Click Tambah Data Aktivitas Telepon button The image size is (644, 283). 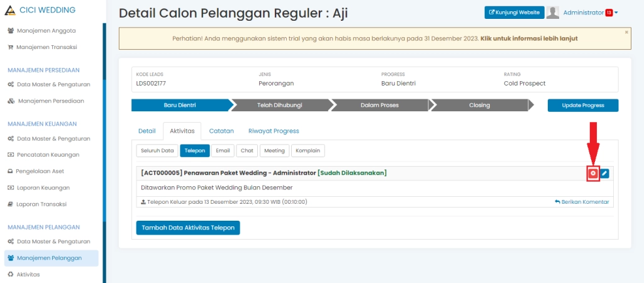pyautogui.click(x=188, y=227)
